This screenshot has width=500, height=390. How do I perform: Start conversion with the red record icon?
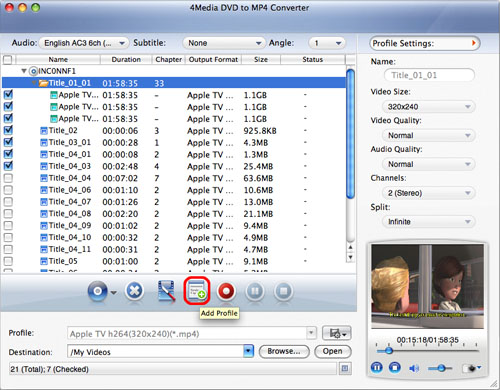click(226, 291)
